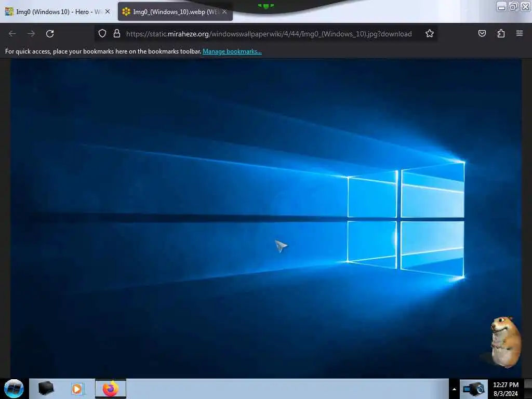
Task: Restore down the browser window
Action: [514, 6]
